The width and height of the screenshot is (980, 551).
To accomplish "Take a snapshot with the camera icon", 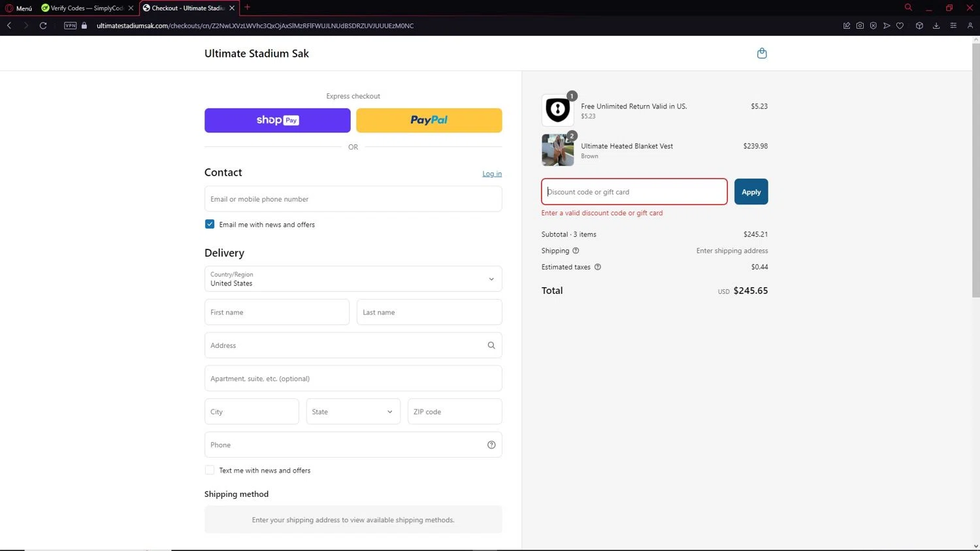I will (x=860, y=25).
